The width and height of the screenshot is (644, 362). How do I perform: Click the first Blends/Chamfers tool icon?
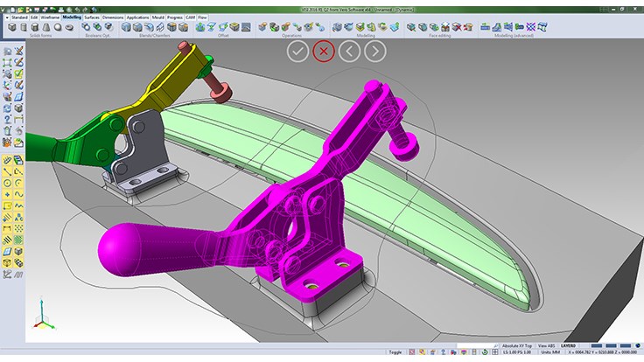[x=126, y=27]
